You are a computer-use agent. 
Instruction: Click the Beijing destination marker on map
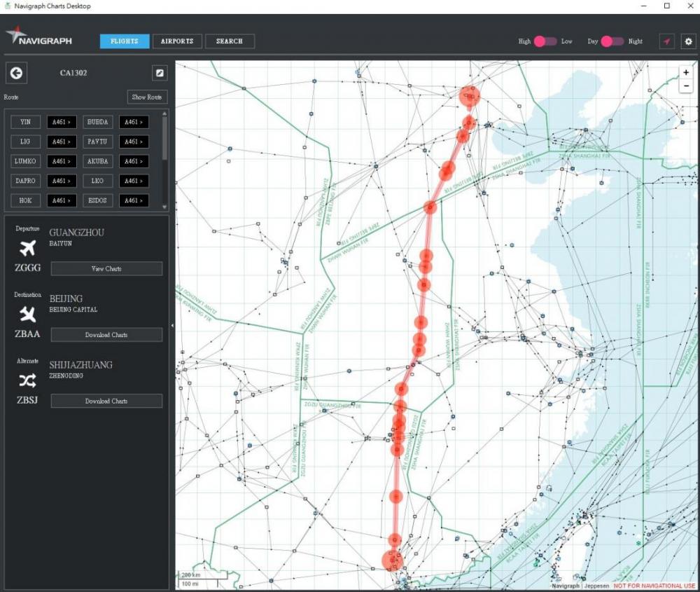pos(470,97)
